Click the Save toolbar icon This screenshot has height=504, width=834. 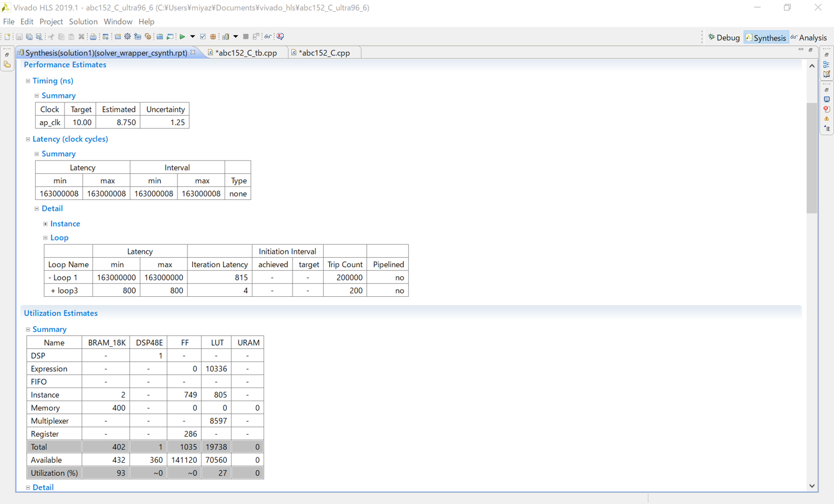(19, 37)
